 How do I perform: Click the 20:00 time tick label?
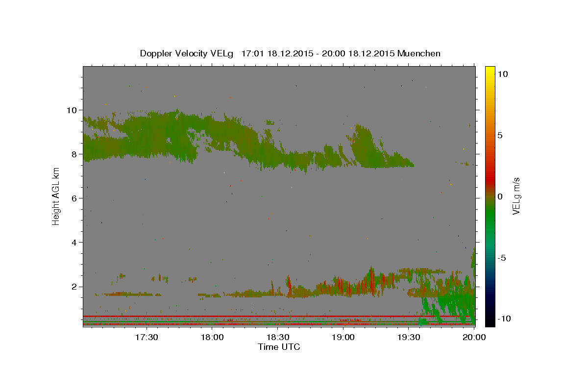pyautogui.click(x=474, y=337)
